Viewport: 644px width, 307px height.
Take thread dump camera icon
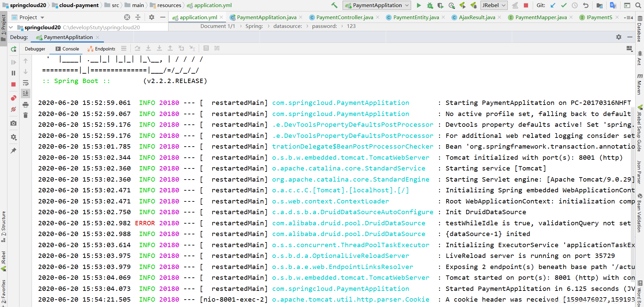[13, 123]
